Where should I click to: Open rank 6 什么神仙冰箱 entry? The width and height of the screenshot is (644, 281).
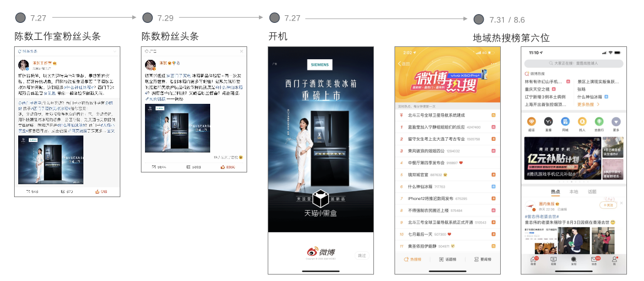tap(448, 187)
